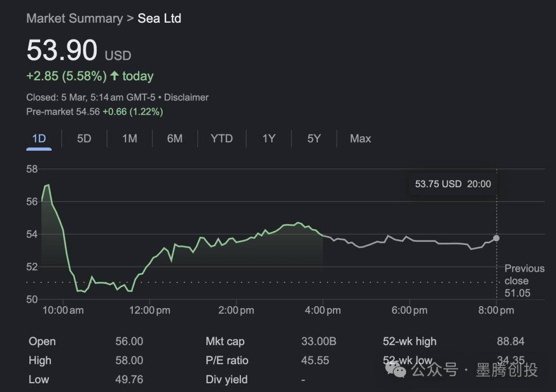Show the 1M price chart
The image size is (556, 392).
pos(130,138)
